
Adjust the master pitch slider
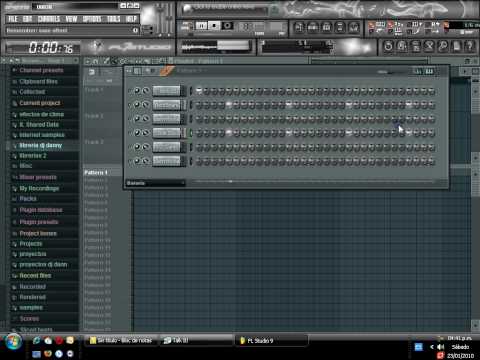click(170, 18)
